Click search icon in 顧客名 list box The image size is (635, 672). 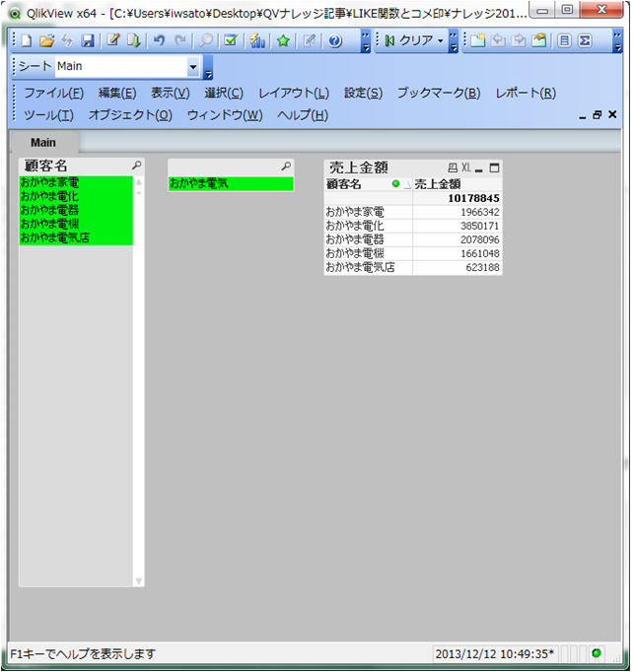pyautogui.click(x=137, y=165)
